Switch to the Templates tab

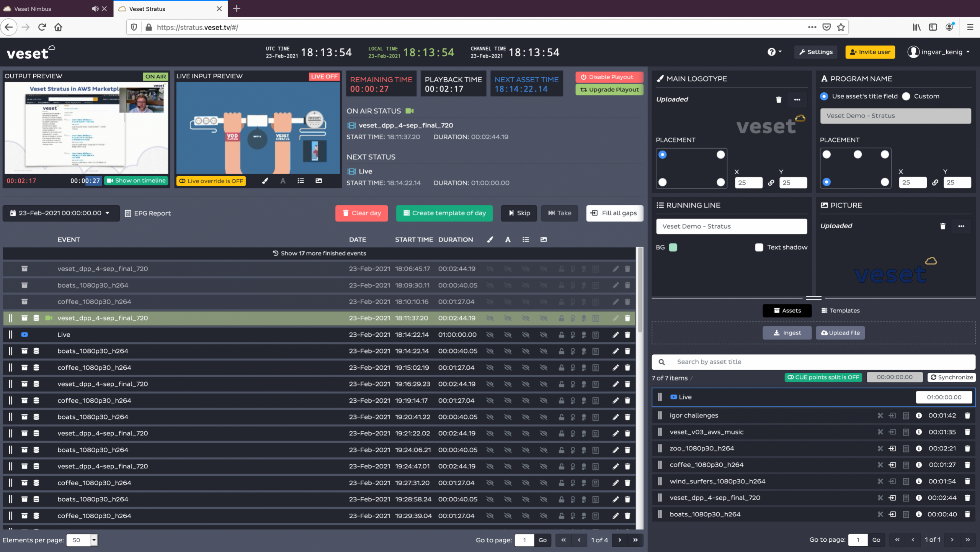click(840, 311)
